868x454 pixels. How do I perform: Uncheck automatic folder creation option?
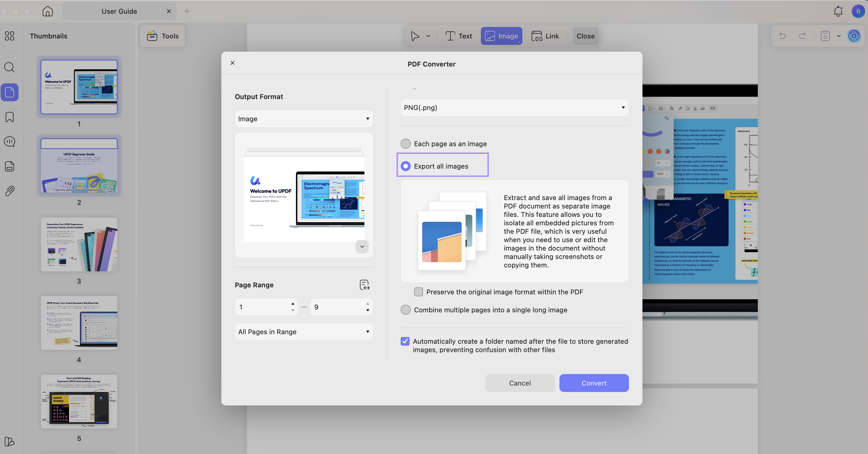tap(405, 341)
